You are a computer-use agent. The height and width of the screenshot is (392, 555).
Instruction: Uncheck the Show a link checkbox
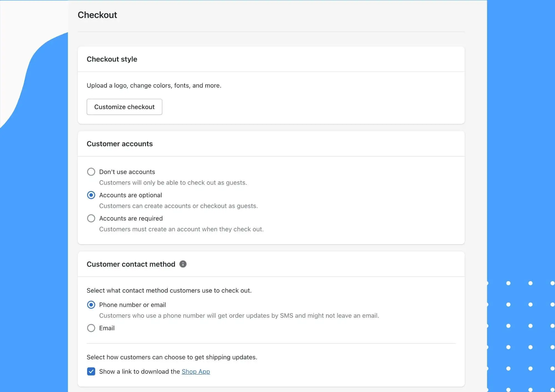(x=91, y=371)
